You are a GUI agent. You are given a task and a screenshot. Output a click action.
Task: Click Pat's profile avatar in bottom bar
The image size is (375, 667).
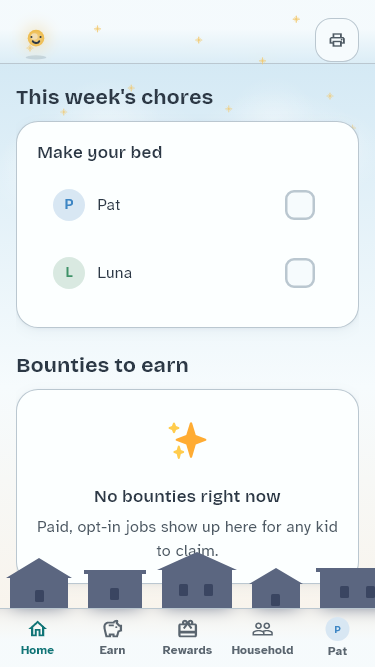[337, 629]
